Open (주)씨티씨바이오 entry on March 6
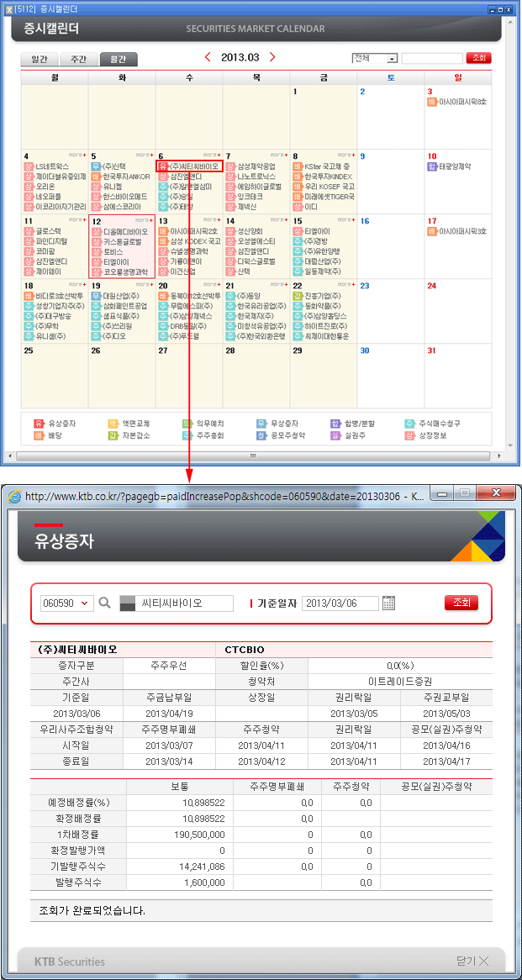Screen dimensions: 522x980 193,166
